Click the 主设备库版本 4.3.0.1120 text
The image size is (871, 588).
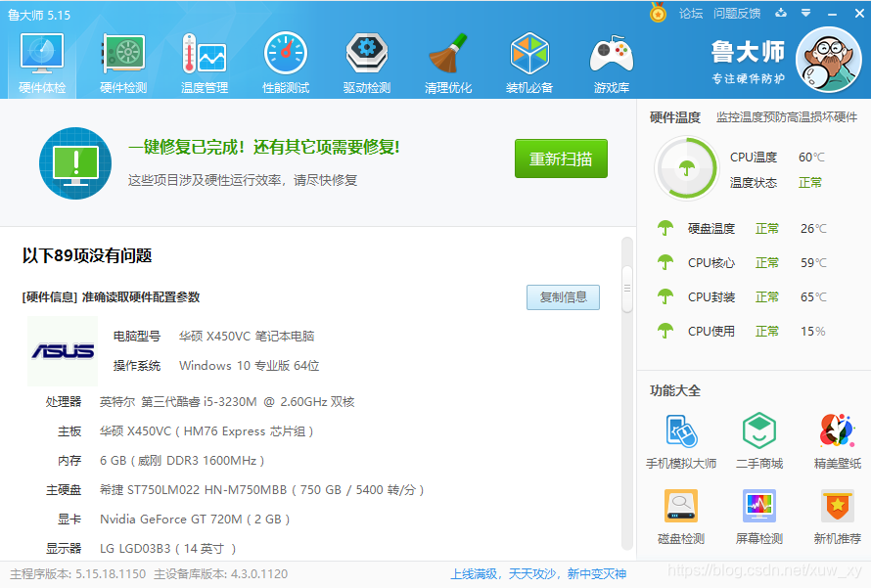[x=220, y=574]
